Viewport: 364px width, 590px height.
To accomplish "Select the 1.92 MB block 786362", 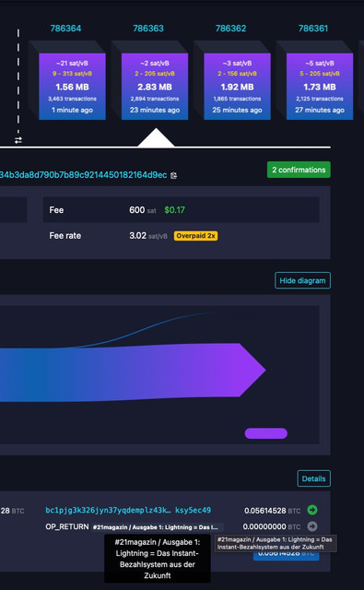I will point(237,87).
